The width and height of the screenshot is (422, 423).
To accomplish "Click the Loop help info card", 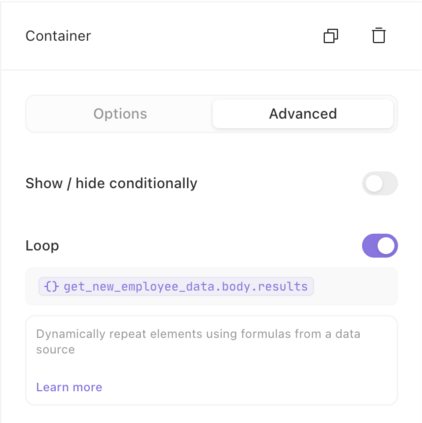I will 211,360.
